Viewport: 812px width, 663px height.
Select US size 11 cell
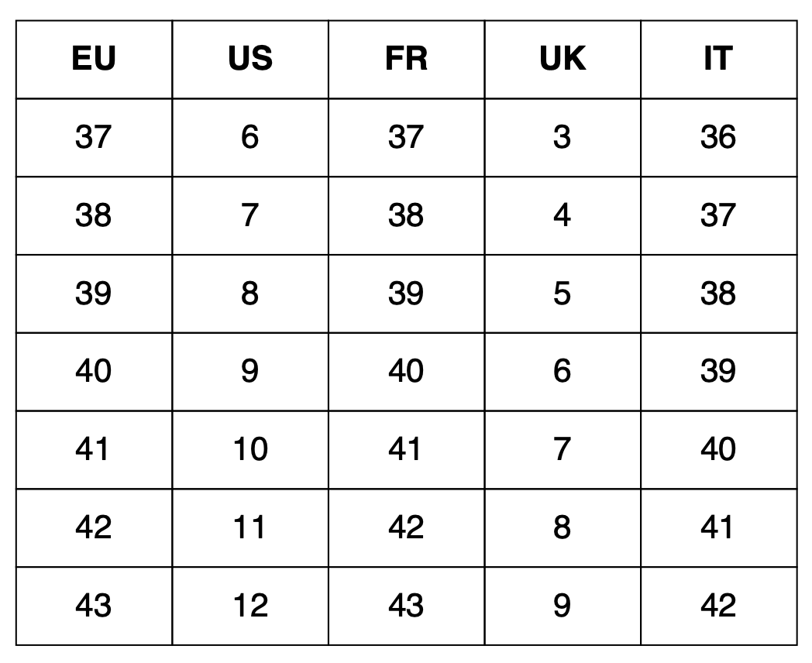(x=250, y=528)
